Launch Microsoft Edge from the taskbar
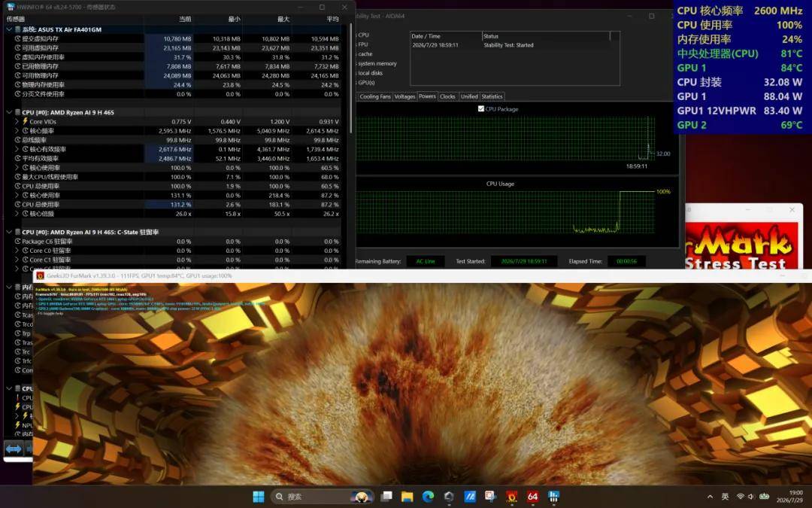 coord(428,497)
